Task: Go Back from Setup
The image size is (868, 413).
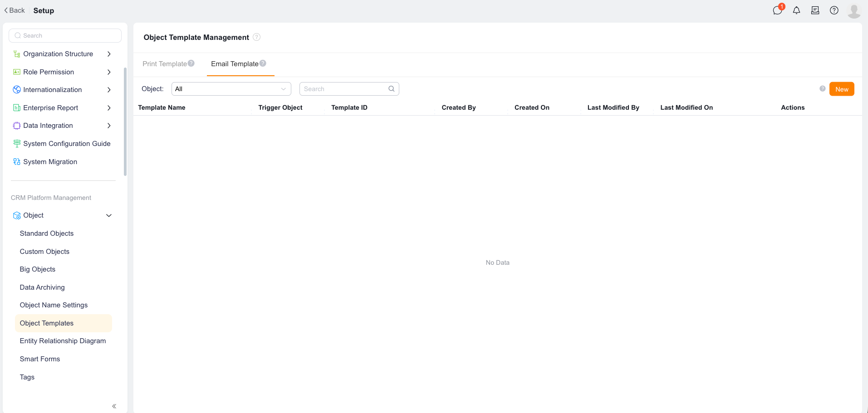Action: [x=15, y=10]
